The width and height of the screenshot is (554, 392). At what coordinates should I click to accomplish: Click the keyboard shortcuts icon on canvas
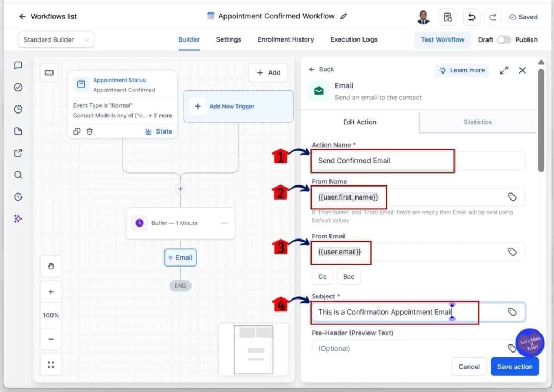[49, 73]
